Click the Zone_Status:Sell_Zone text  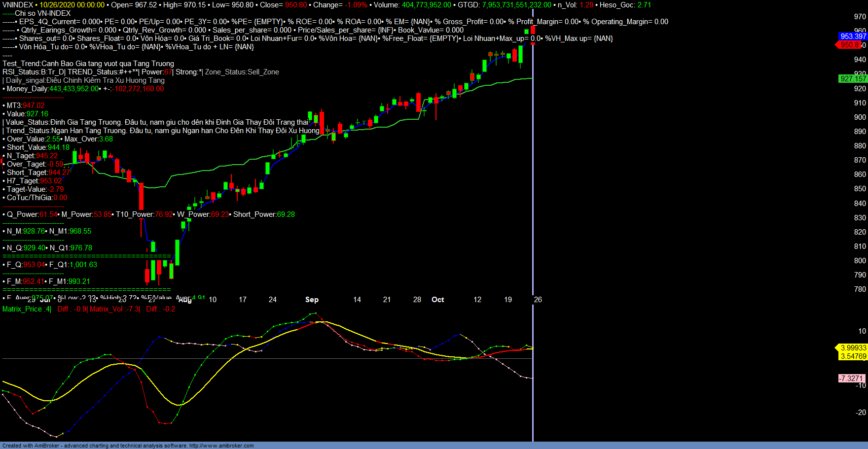pos(242,72)
